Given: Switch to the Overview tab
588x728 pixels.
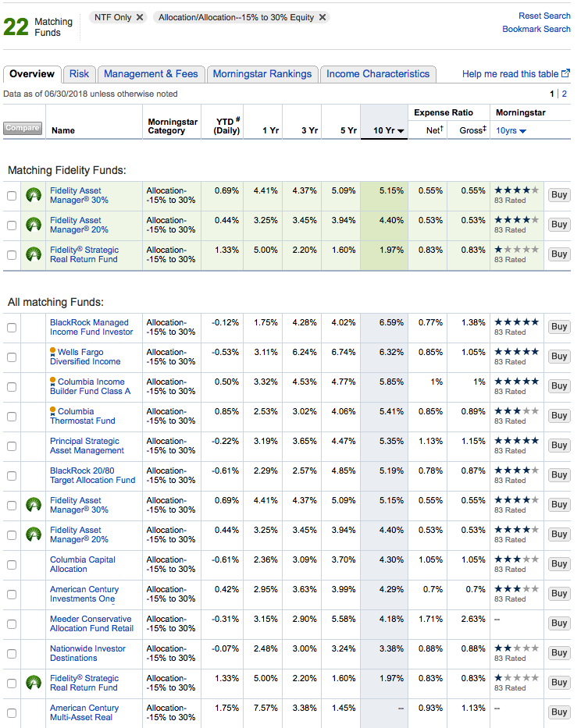Looking at the screenshot, I should [x=31, y=74].
